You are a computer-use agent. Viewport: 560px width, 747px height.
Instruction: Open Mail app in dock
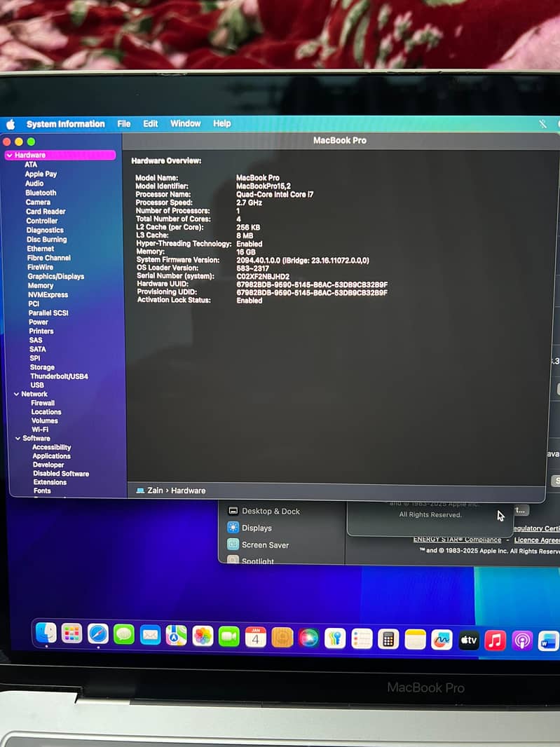(x=150, y=635)
